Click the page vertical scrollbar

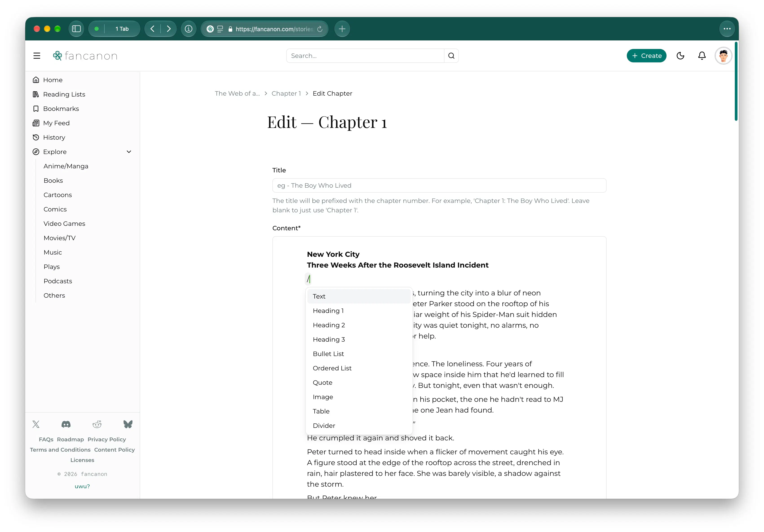pyautogui.click(x=736, y=81)
